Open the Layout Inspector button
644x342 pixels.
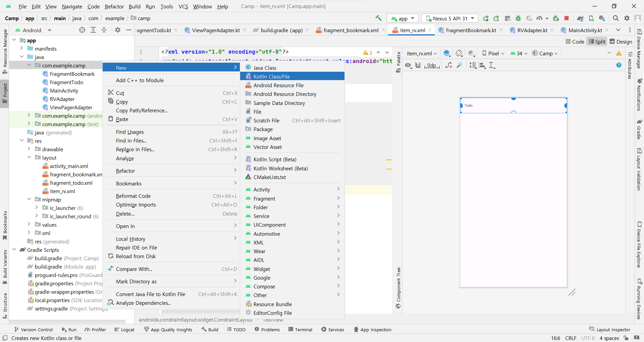pyautogui.click(x=610, y=330)
